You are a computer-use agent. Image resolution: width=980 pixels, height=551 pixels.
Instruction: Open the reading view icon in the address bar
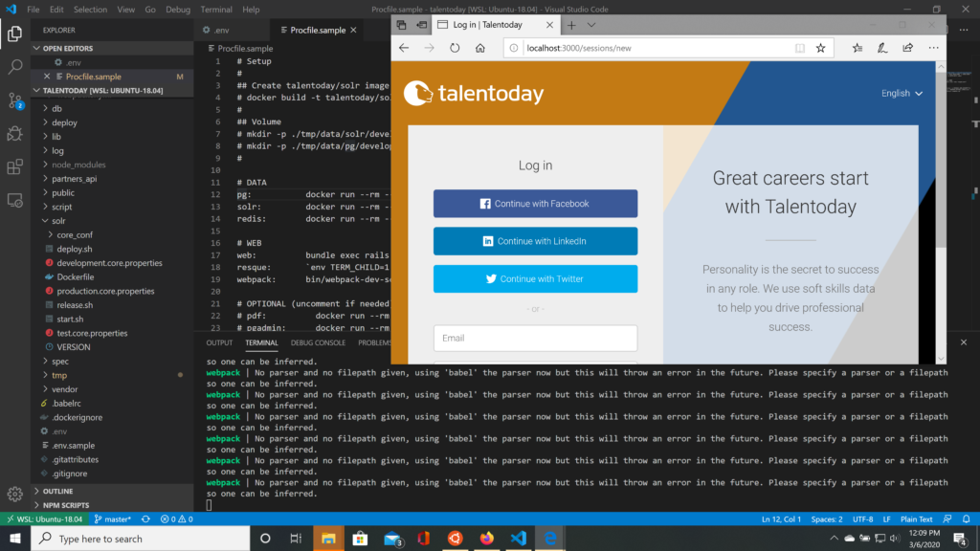coord(800,48)
